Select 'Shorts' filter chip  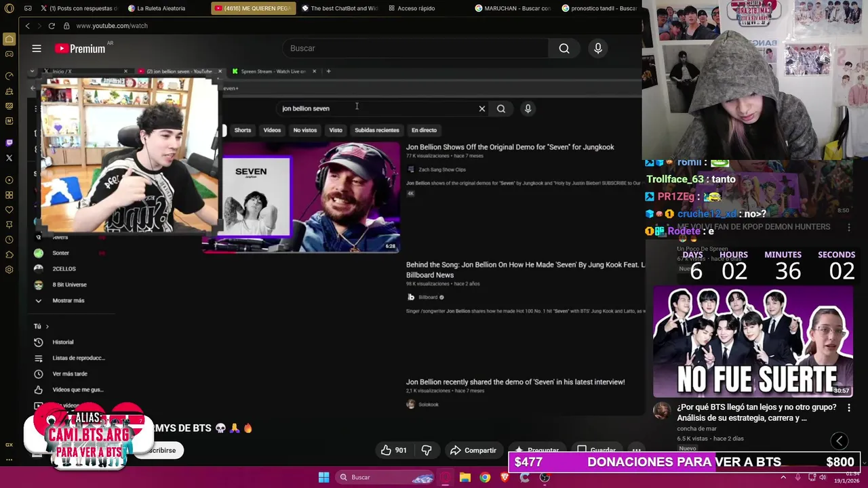tap(243, 130)
